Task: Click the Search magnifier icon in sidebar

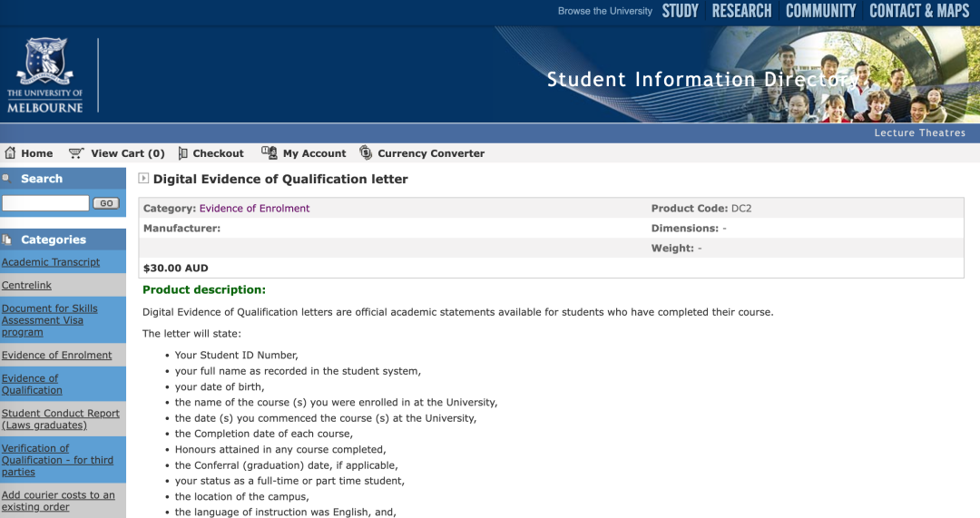Action: (7, 178)
